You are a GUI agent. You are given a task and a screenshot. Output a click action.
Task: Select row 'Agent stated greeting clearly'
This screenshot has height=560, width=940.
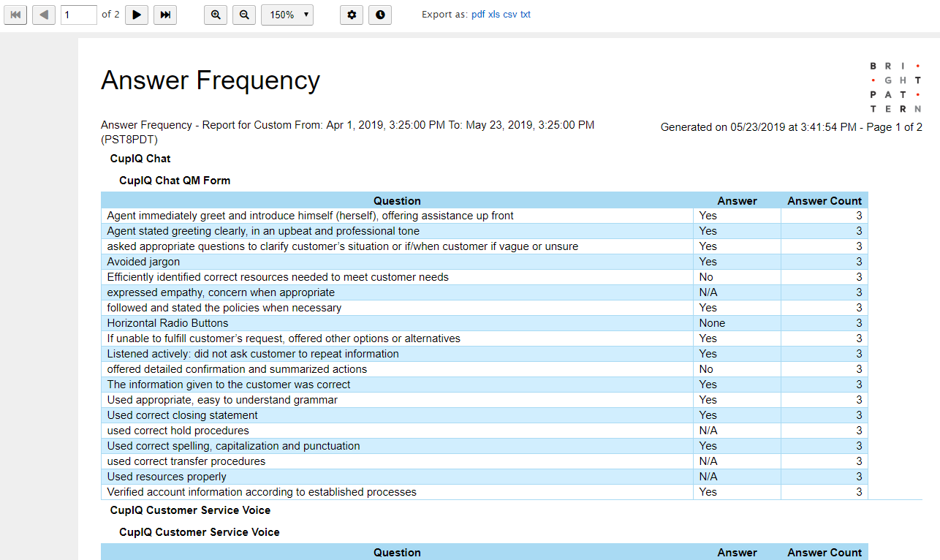coord(485,231)
